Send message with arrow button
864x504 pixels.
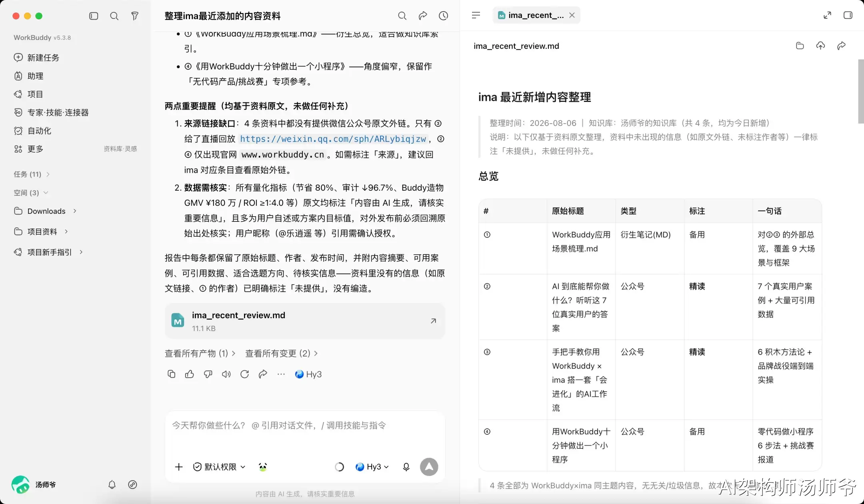[x=429, y=467]
